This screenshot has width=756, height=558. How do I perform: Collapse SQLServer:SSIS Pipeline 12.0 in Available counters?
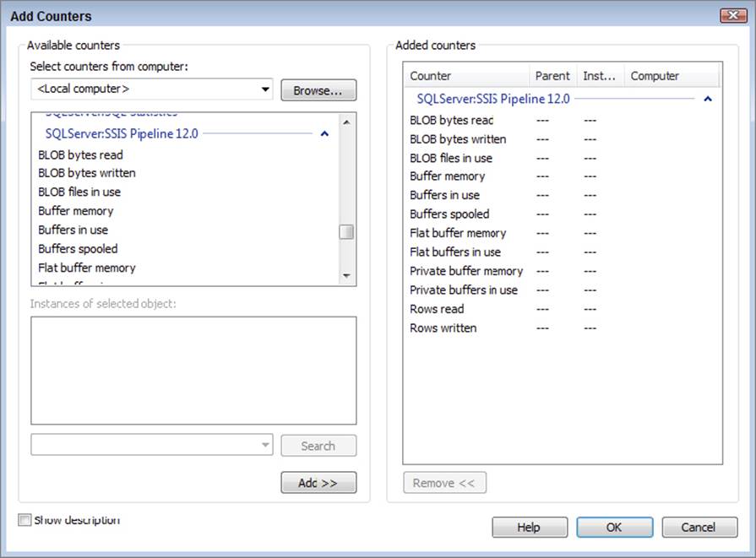tap(324, 133)
